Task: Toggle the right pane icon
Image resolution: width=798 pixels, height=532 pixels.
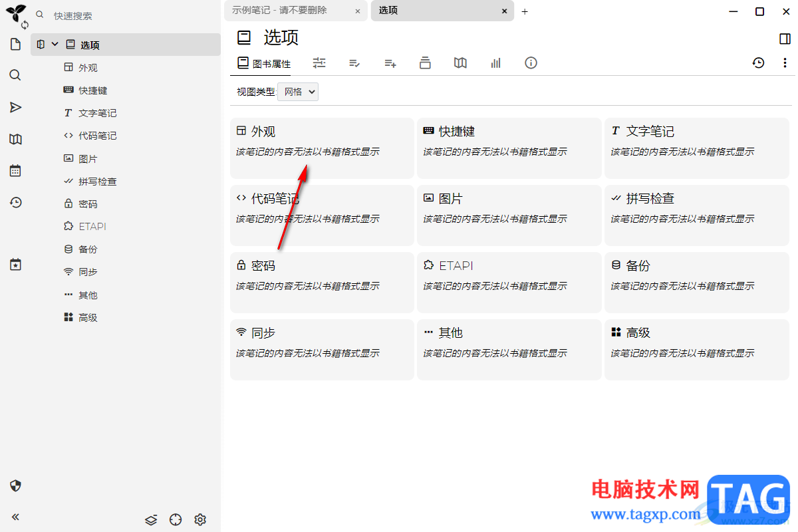Action: pyautogui.click(x=785, y=39)
